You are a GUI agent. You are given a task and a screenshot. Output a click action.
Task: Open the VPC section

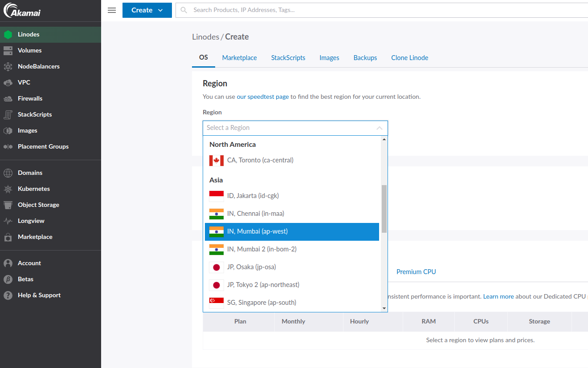pos(25,82)
